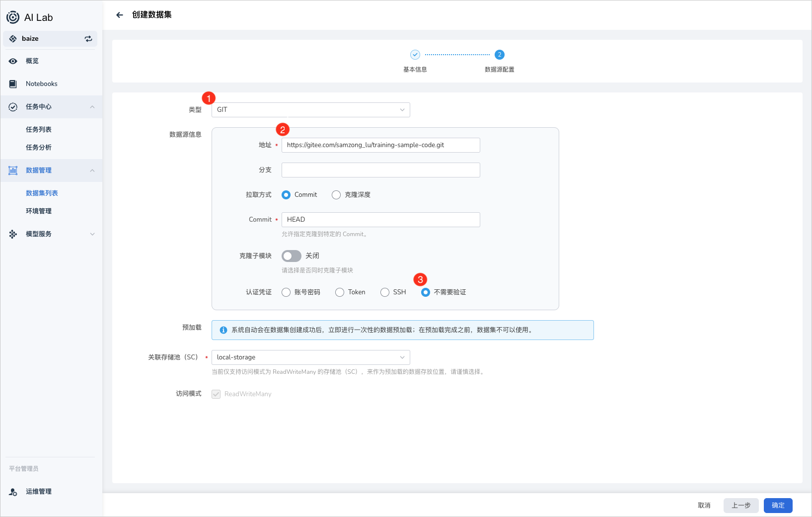Click the 请选择是否同时克隆子模块 hint text
The width and height of the screenshot is (812, 517).
pos(317,270)
